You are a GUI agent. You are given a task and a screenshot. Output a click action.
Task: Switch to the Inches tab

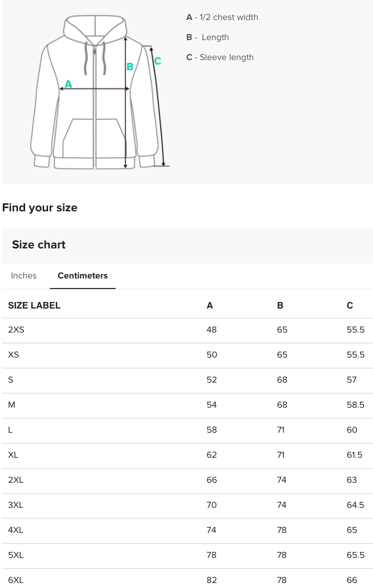click(24, 276)
